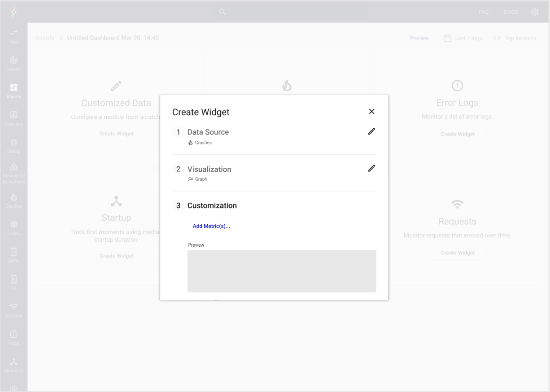Click the Add Metric(s)... link
This screenshot has height=392, width=550.
[x=211, y=226]
